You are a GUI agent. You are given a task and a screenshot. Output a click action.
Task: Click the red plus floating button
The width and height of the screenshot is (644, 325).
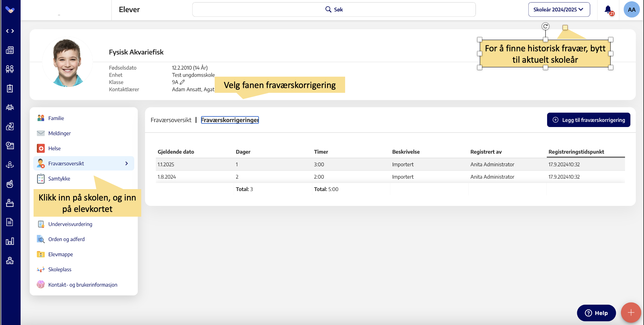point(631,313)
